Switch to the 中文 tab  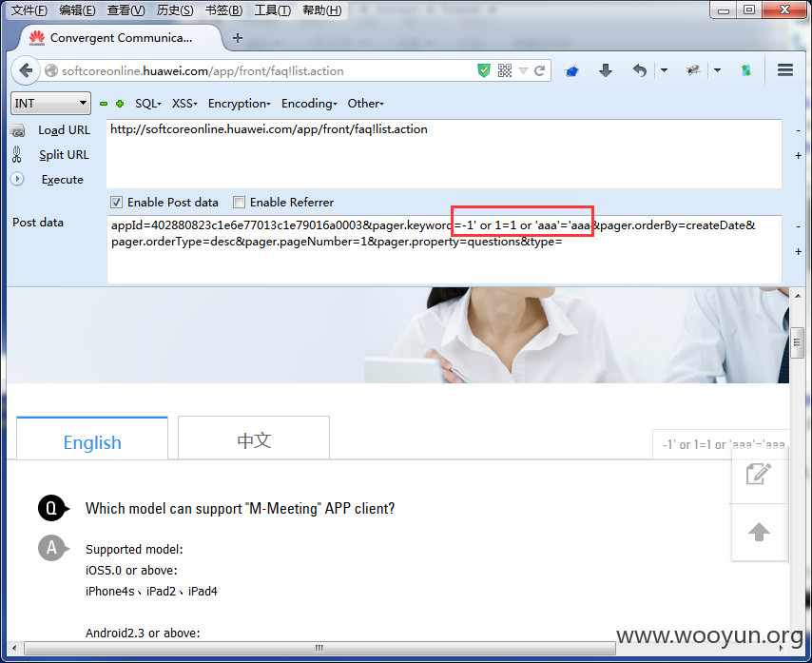pos(254,439)
